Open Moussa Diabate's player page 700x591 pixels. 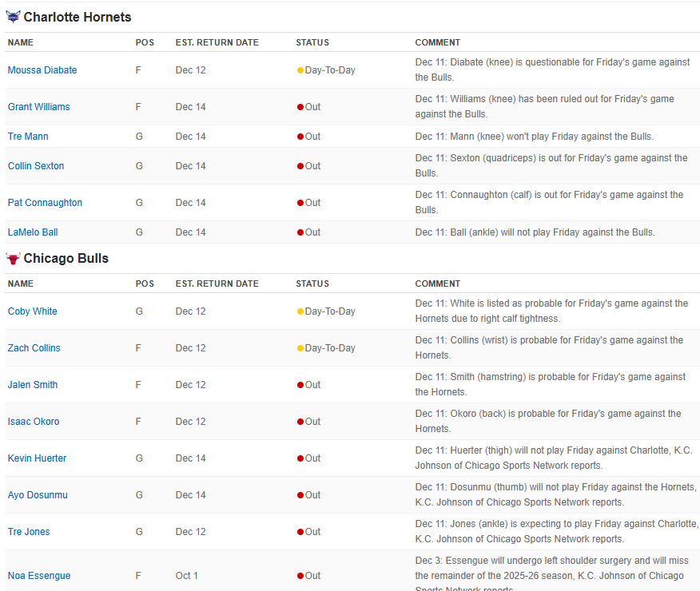click(42, 70)
